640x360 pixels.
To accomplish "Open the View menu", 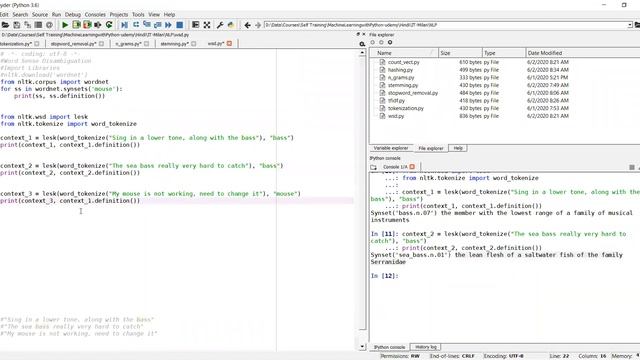I will [154, 14].
